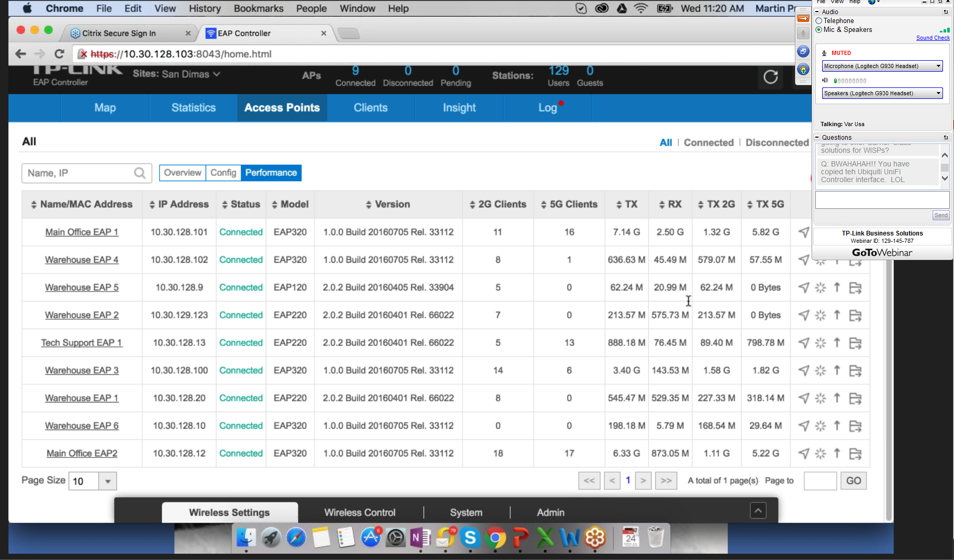Click reboot icon for Warehouse EAP 2
This screenshot has height=560, width=954.
pos(820,315)
